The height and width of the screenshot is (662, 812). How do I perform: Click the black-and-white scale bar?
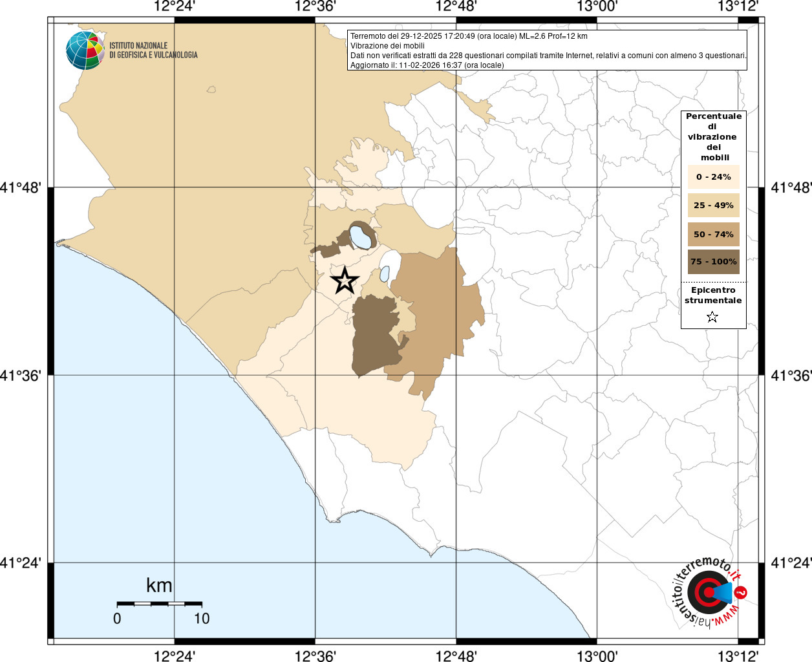coord(160,603)
